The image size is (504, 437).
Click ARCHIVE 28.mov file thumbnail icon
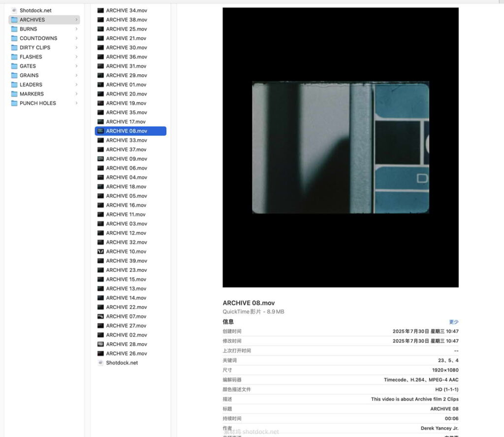pyautogui.click(x=100, y=344)
